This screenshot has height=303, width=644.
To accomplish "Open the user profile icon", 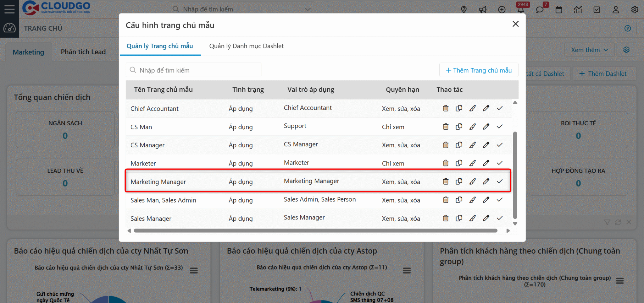I will pyautogui.click(x=616, y=9).
